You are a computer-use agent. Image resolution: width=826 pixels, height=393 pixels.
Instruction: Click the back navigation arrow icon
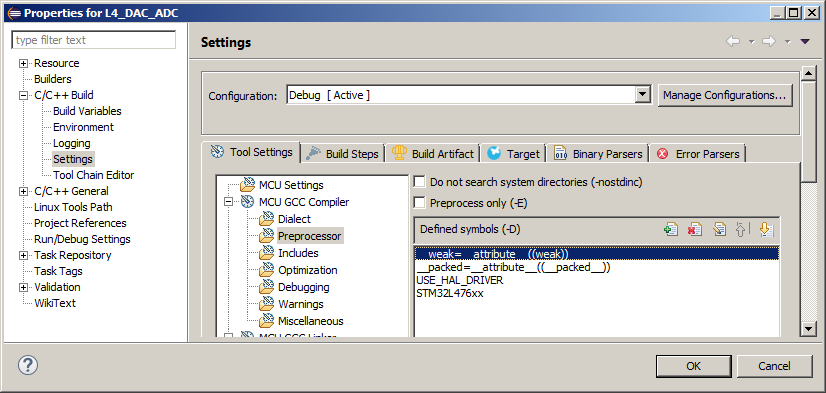pyautogui.click(x=733, y=42)
